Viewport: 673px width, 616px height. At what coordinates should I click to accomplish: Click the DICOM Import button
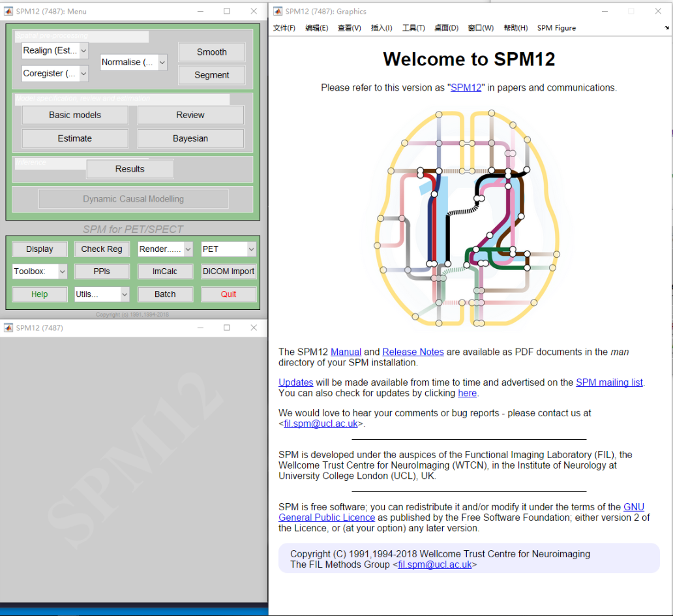pyautogui.click(x=228, y=271)
